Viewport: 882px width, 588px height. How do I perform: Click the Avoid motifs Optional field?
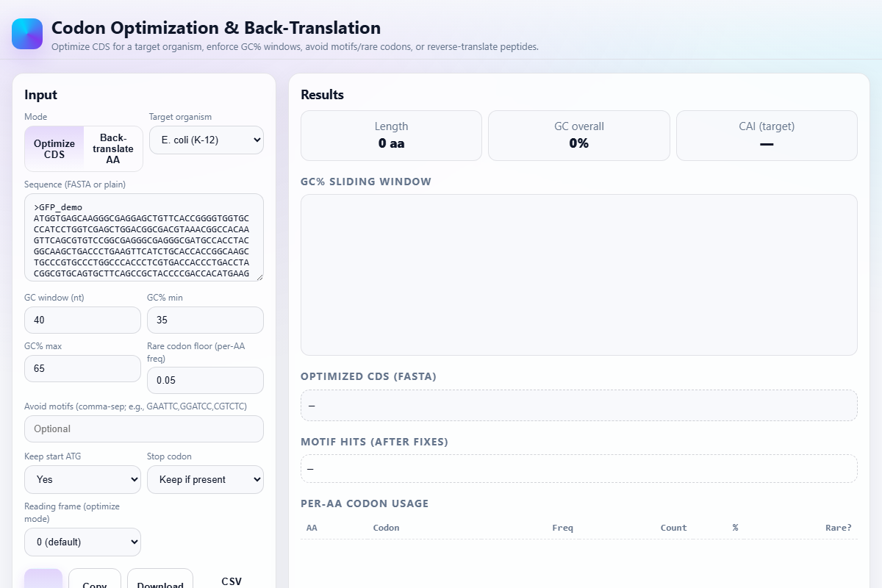[144, 429]
